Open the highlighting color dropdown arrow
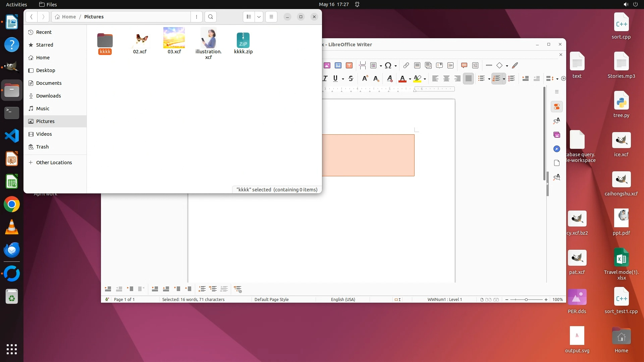This screenshot has height=362, width=644. click(x=425, y=79)
